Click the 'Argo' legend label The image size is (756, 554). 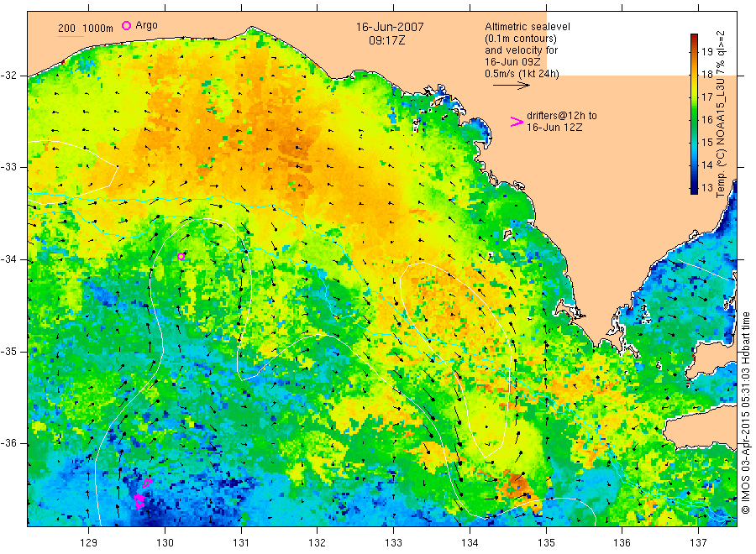146,25
